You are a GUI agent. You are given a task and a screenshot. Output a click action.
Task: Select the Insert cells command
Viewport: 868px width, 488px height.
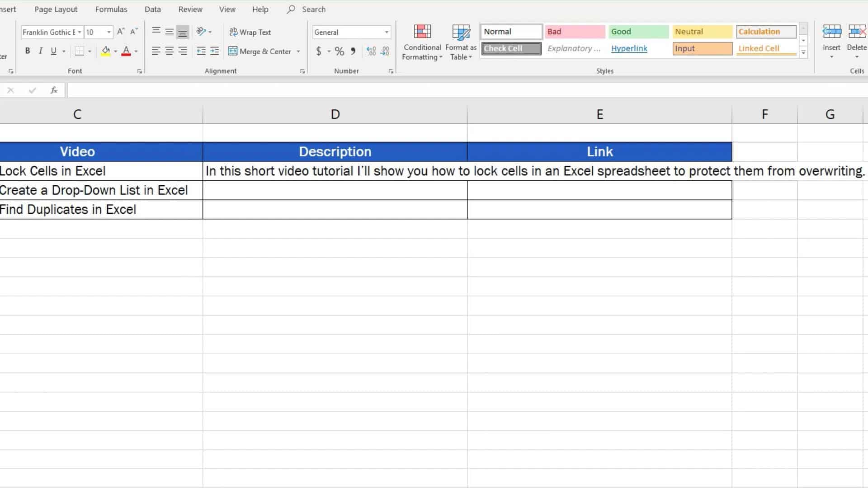click(831, 41)
